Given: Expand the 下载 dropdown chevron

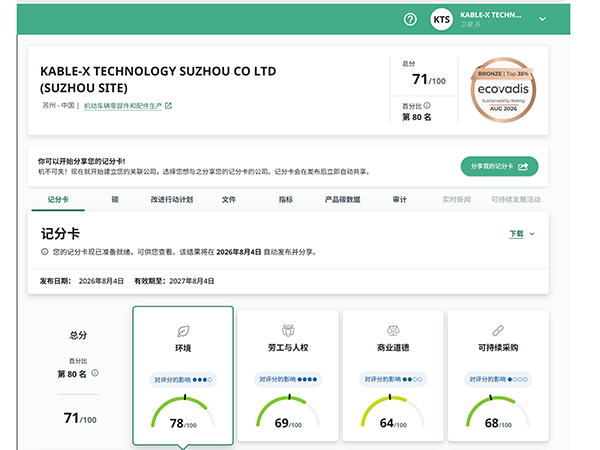Looking at the screenshot, I should point(532,234).
